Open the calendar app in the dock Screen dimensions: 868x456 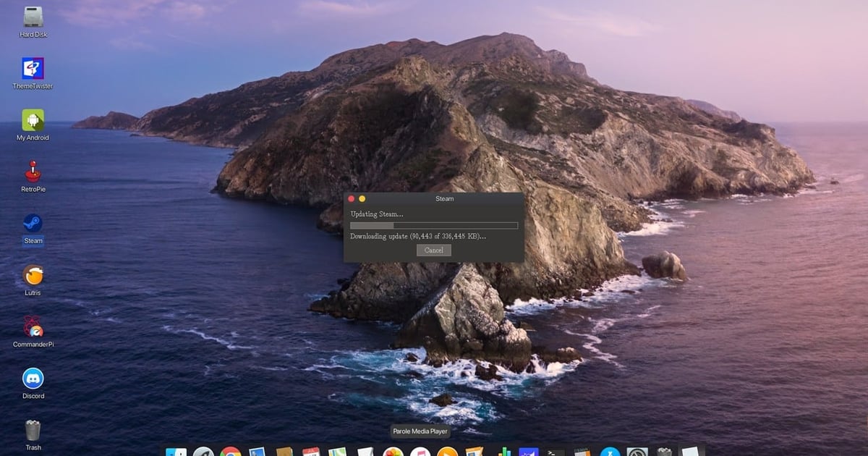coord(310,452)
